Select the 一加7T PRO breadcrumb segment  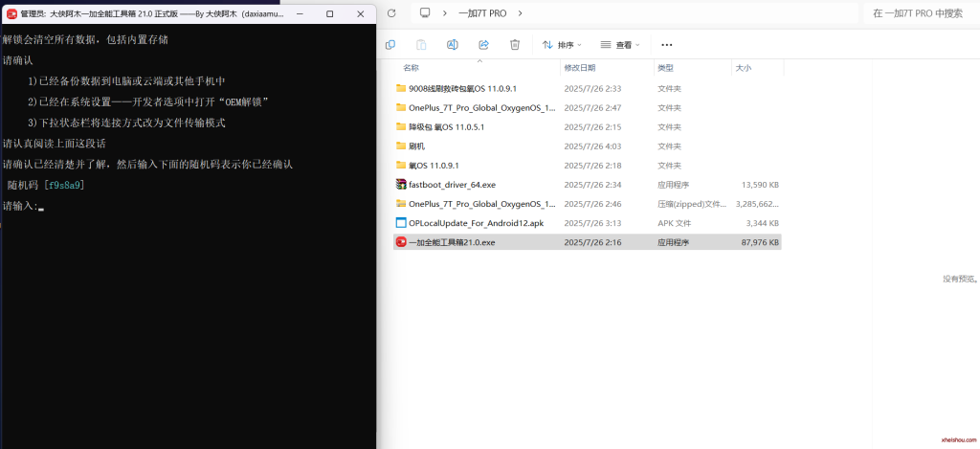[x=482, y=13]
